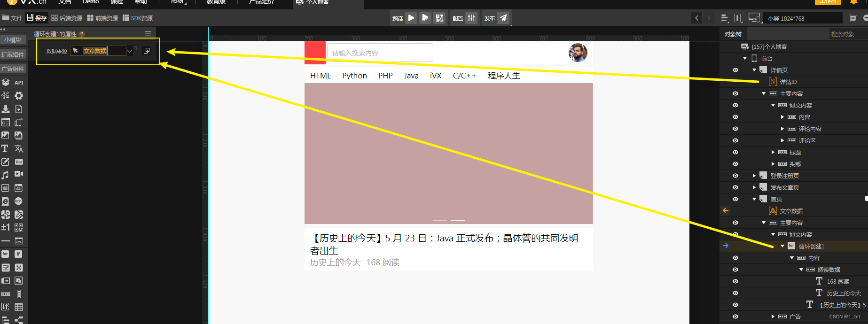
Task: Collapse the 详情页 tree node
Action: [x=754, y=70]
